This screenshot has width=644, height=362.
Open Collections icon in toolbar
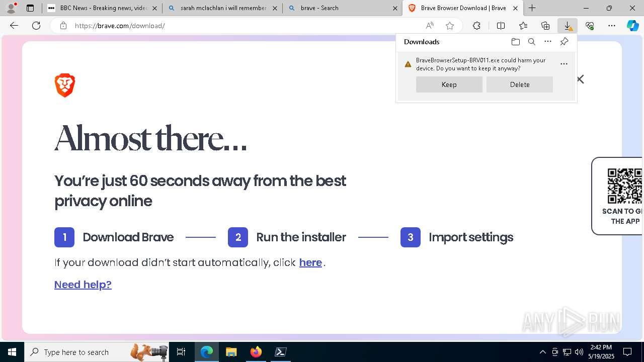545,26
